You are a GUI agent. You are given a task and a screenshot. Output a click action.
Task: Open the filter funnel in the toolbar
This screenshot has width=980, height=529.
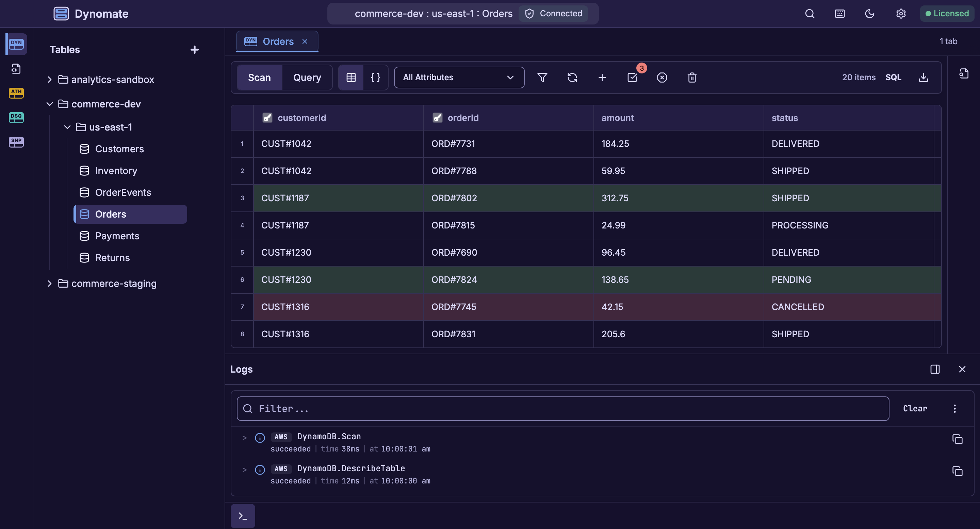pyautogui.click(x=542, y=78)
